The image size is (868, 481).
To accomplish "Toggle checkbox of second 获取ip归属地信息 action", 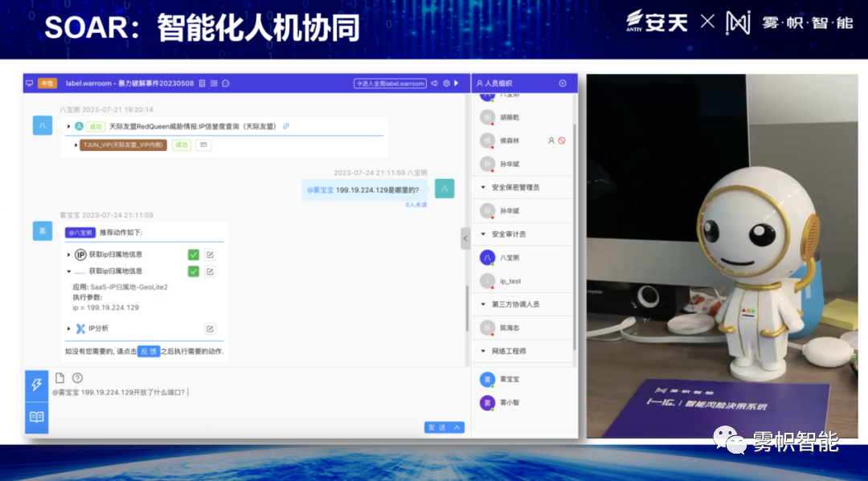I will 193,271.
